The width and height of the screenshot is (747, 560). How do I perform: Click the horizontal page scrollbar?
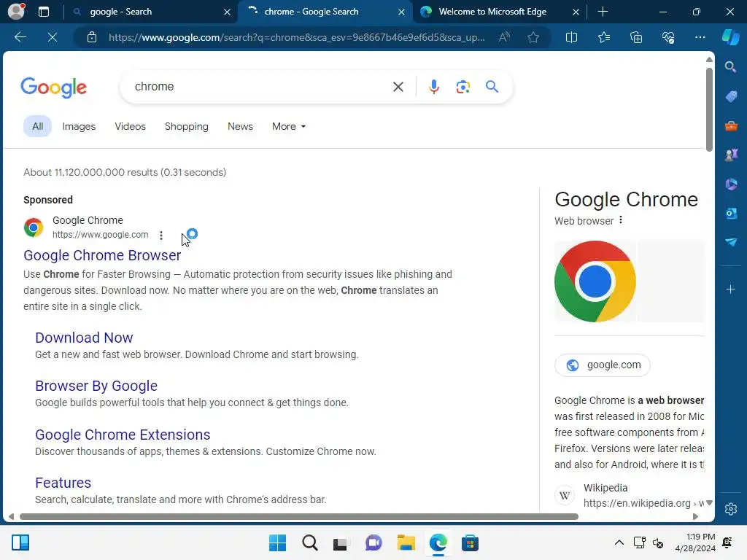pyautogui.click(x=298, y=517)
